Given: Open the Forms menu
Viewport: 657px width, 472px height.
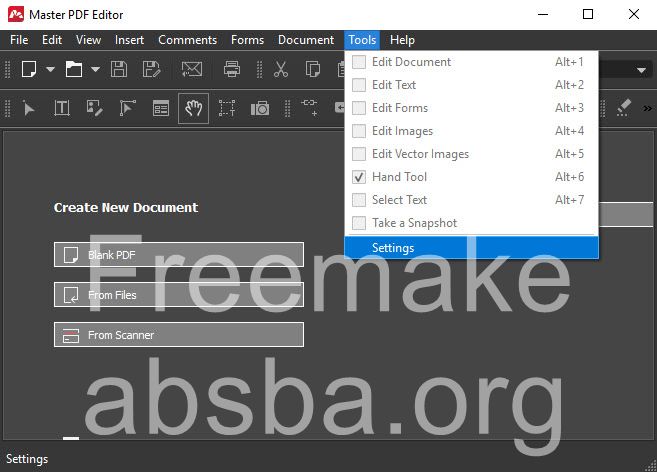Looking at the screenshot, I should (x=248, y=40).
